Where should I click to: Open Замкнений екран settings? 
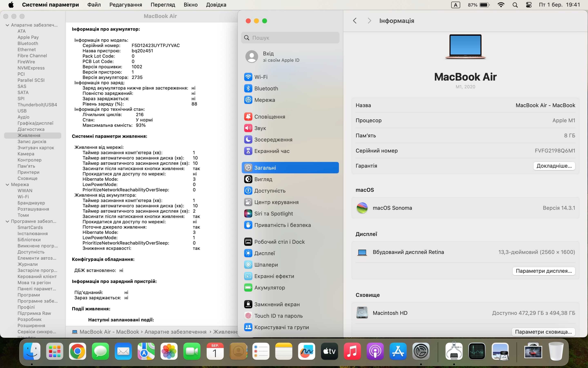(290, 304)
